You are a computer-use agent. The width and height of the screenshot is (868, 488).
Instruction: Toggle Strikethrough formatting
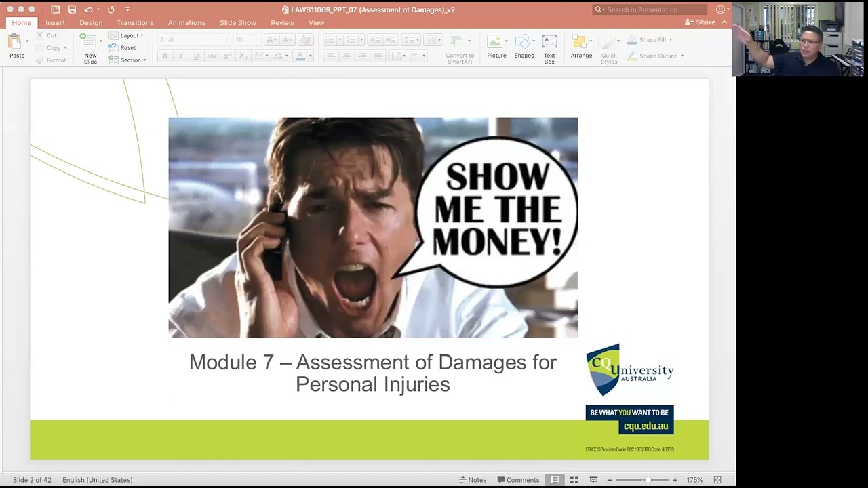(x=212, y=56)
